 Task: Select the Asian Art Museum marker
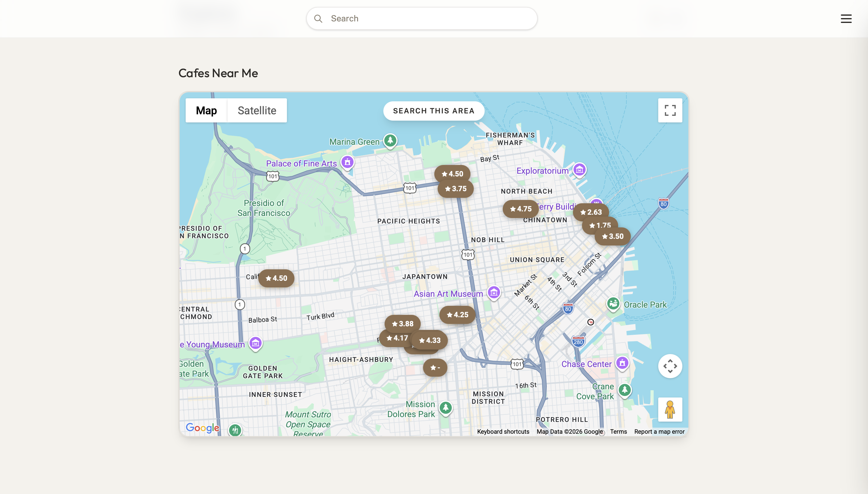[x=494, y=293]
